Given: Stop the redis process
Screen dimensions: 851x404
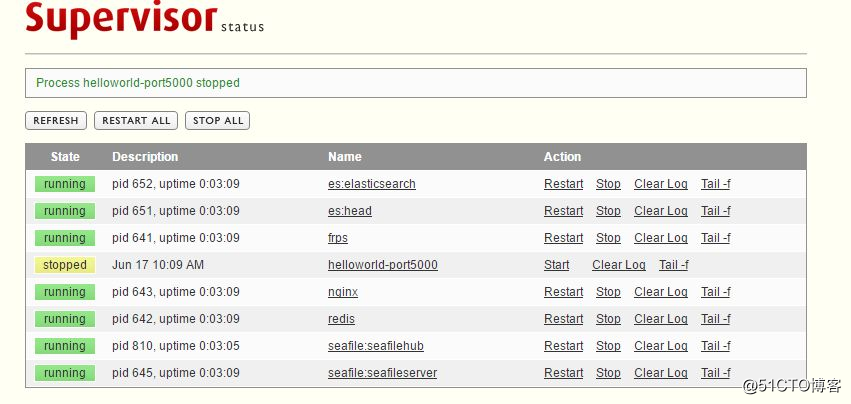Looking at the screenshot, I should click(608, 319).
